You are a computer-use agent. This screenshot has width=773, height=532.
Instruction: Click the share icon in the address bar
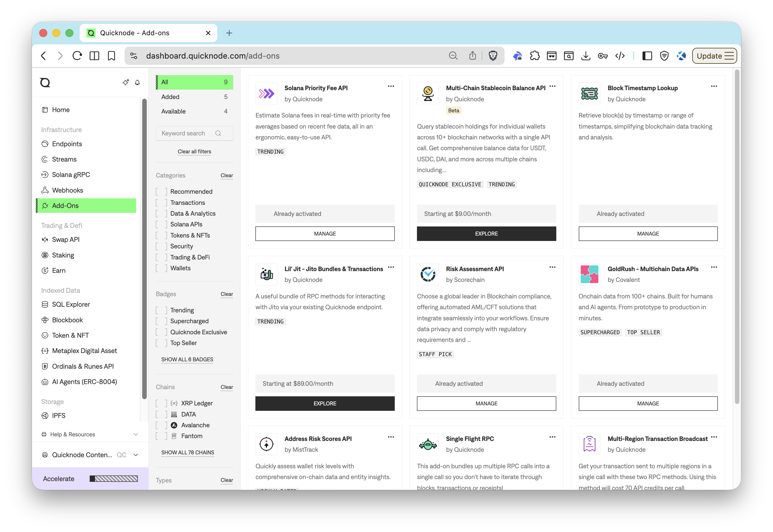pos(472,56)
